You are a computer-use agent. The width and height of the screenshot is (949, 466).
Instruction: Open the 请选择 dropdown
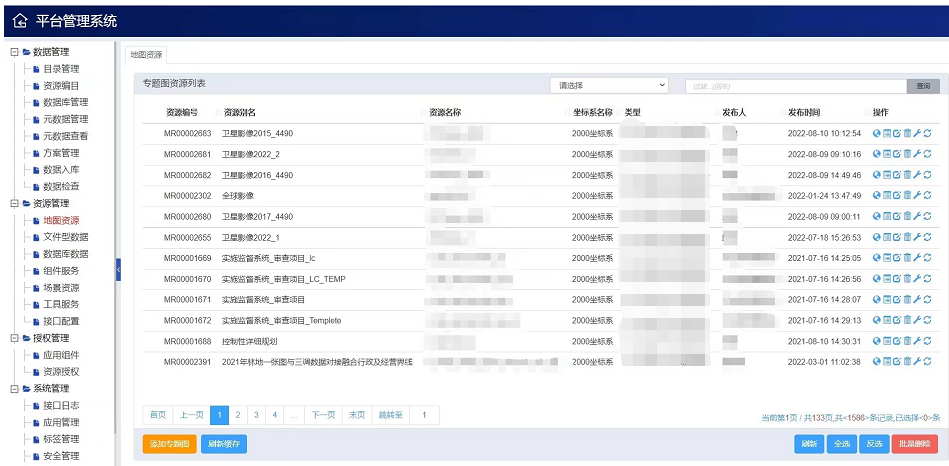pos(609,86)
